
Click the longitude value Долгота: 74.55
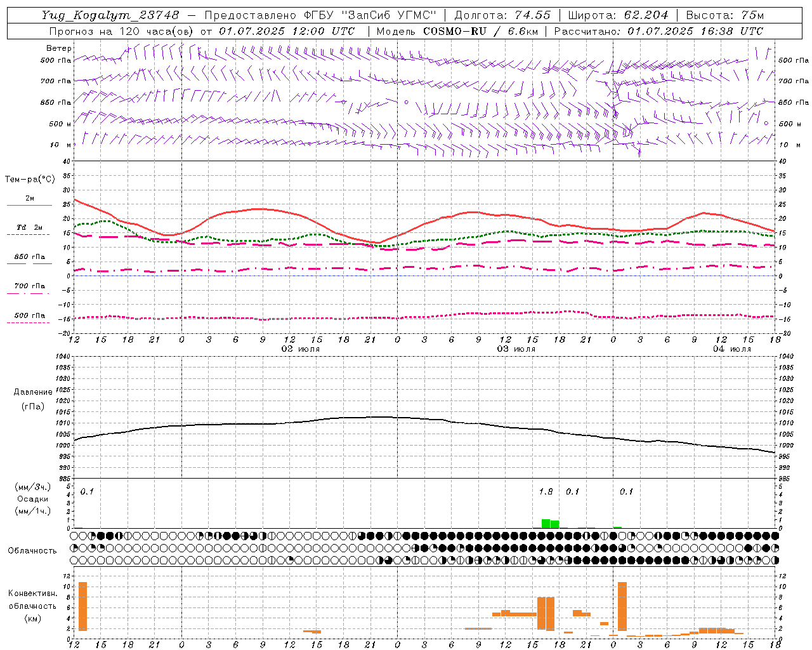502,15
